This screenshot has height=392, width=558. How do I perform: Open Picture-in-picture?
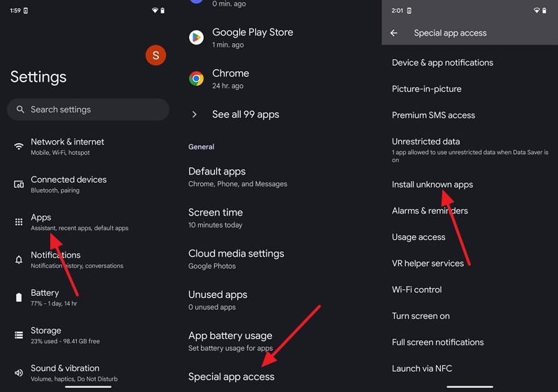(x=469, y=89)
